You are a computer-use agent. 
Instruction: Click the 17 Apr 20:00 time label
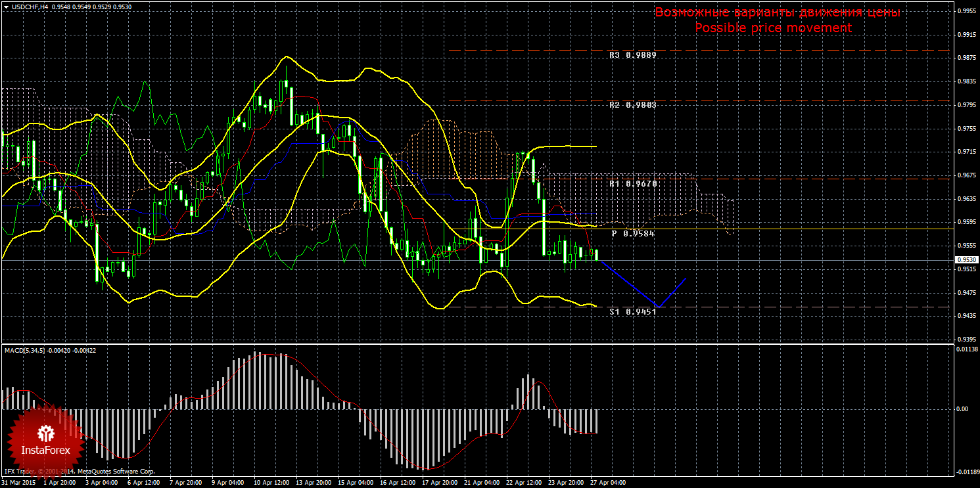pyautogui.click(x=439, y=483)
